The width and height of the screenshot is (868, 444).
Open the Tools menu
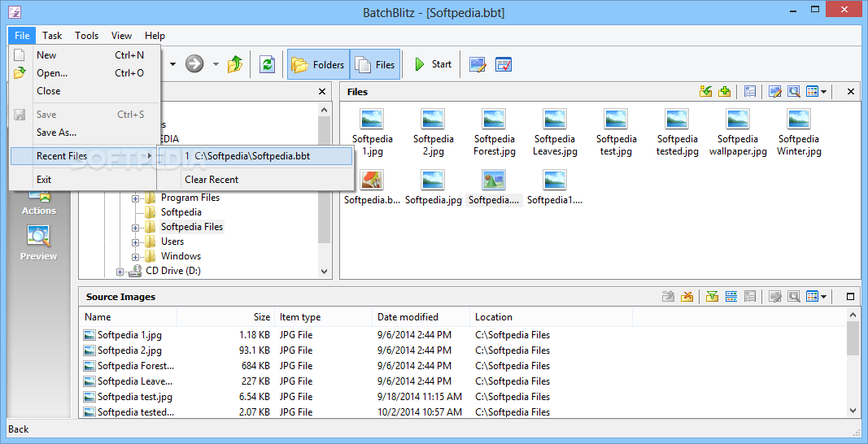[87, 36]
